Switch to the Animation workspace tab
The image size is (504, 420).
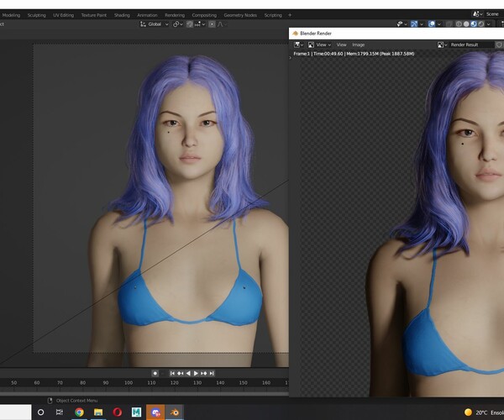coord(147,15)
